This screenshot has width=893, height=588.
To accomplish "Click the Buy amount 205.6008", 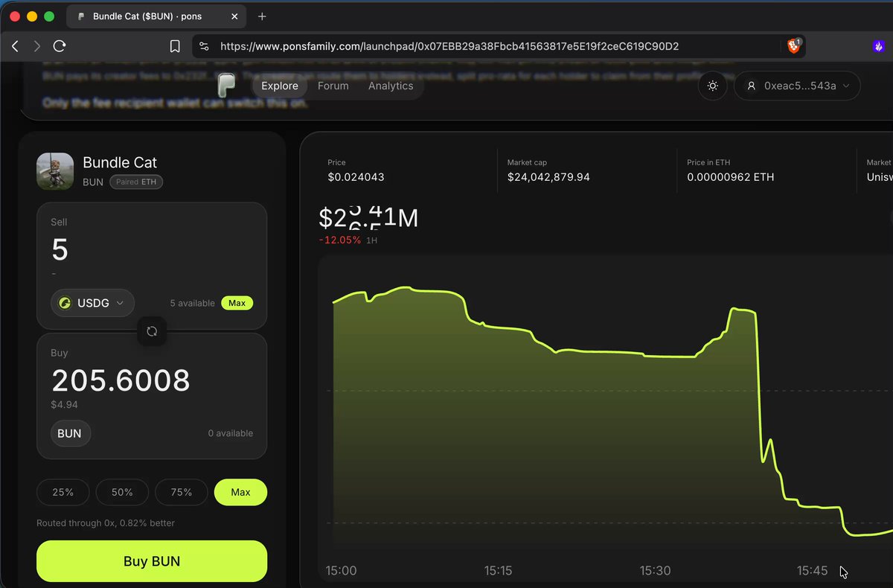I will coord(121,380).
